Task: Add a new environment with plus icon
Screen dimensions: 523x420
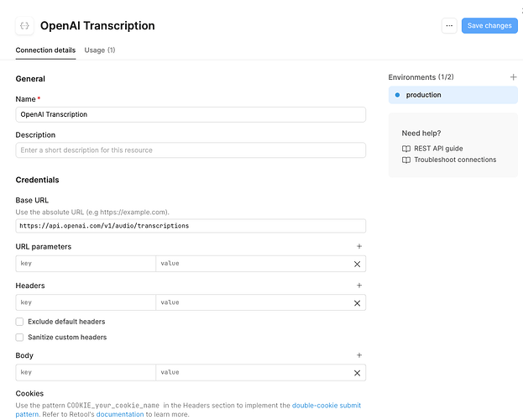Action: (513, 77)
